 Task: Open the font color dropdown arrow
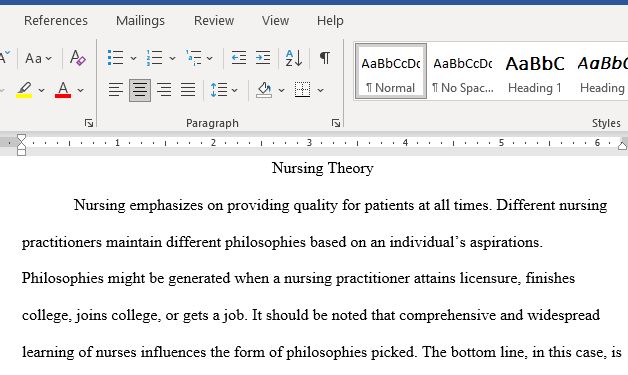(x=81, y=91)
